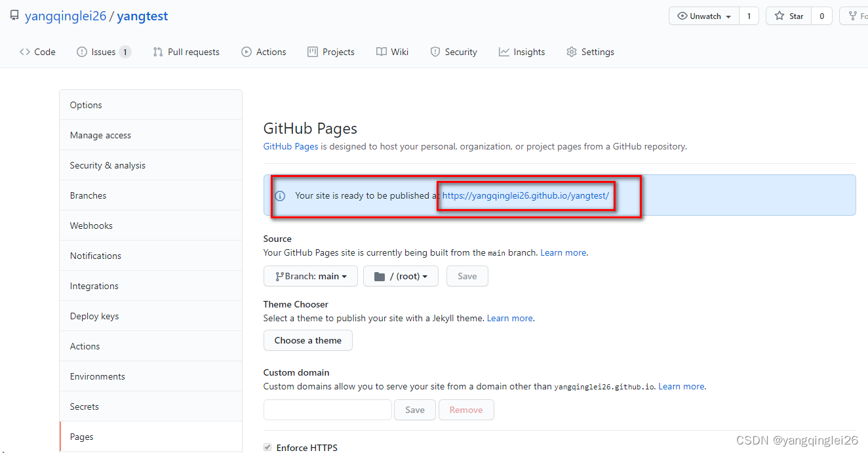Screen dimensions: 868x453
Task: Click the git branch icon in Branch: main
Action: (279, 277)
